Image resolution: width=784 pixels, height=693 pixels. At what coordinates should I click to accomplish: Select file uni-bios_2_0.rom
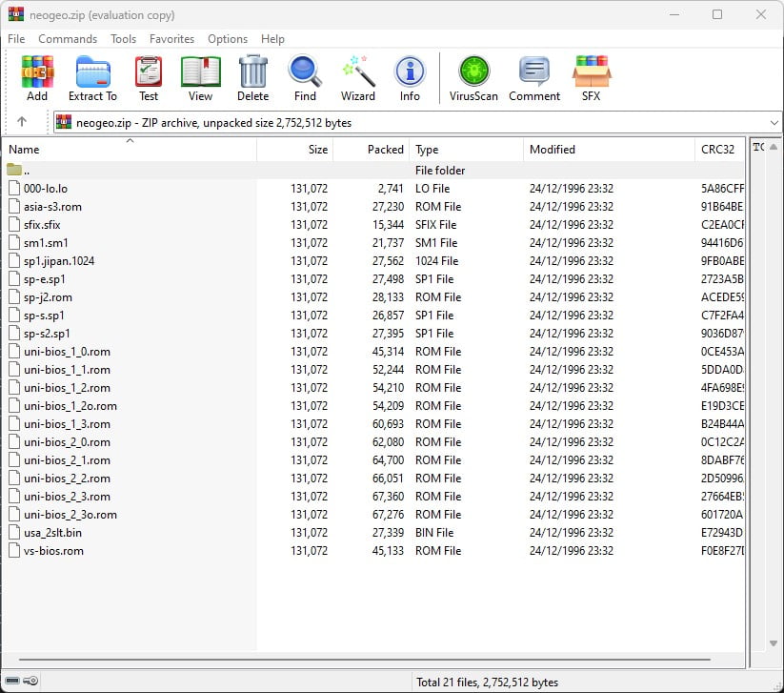(x=67, y=441)
